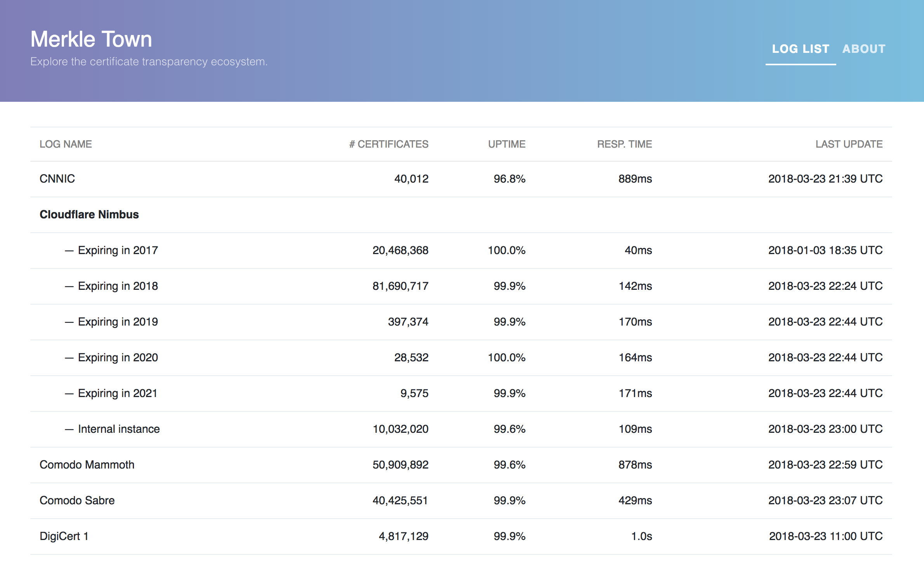Click the 164ms response time
Screen dimensions: 924x561
[x=636, y=357]
